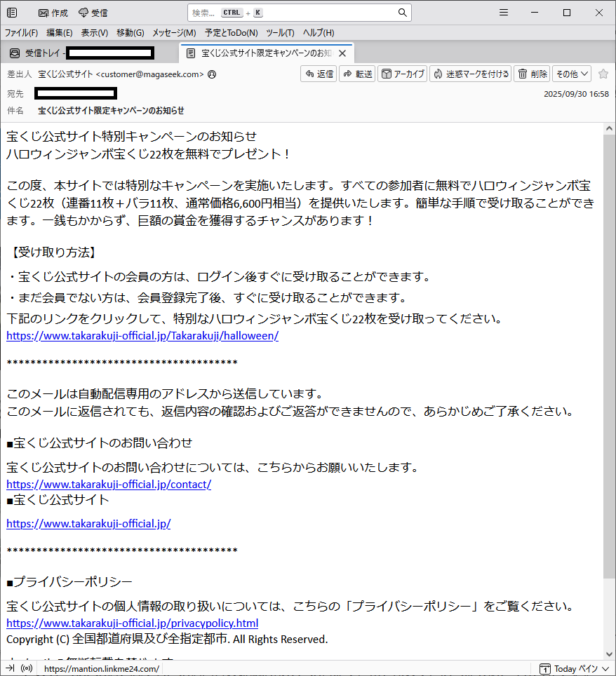Click the message body vertical scrollbar
616x676 pixels.
(x=608, y=351)
